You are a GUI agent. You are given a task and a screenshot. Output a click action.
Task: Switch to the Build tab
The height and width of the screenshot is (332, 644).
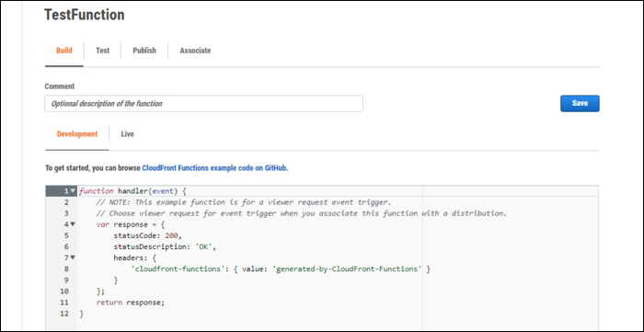[x=64, y=51]
